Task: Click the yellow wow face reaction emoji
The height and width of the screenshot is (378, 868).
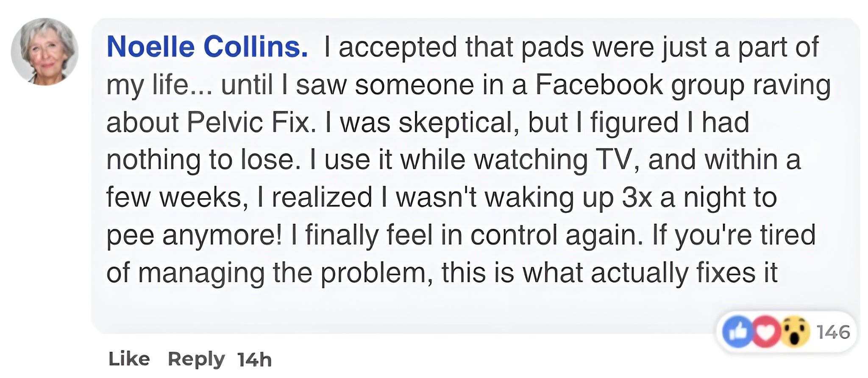Action: point(793,332)
